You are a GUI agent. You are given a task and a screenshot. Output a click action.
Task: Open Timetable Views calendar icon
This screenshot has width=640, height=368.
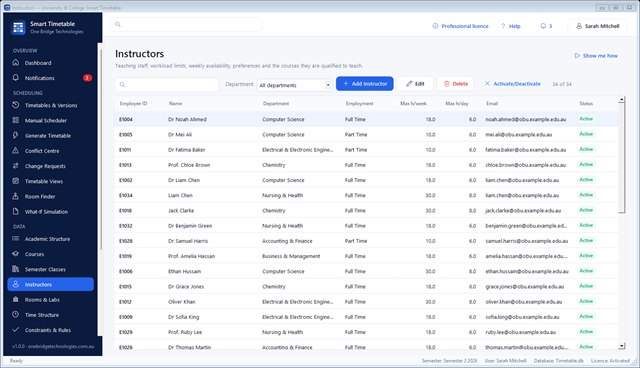pyautogui.click(x=16, y=181)
